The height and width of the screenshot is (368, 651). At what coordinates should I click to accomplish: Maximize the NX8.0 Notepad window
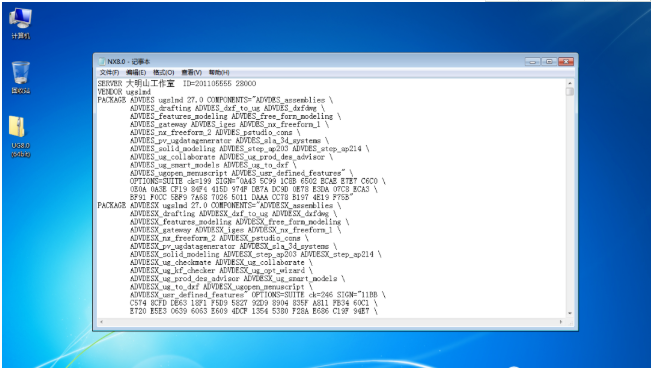[549, 61]
